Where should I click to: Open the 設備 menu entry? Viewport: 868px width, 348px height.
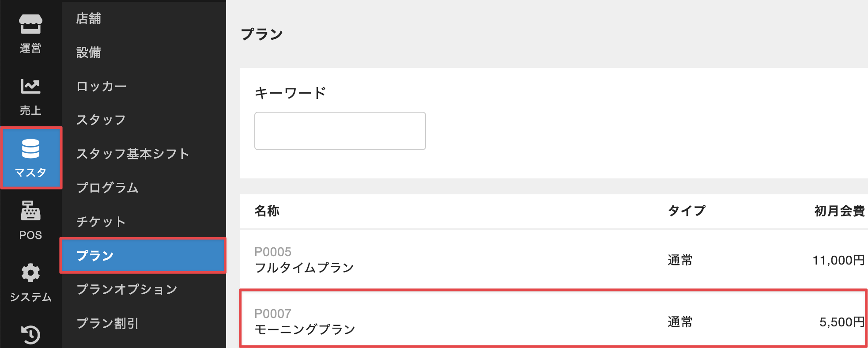coord(89,53)
